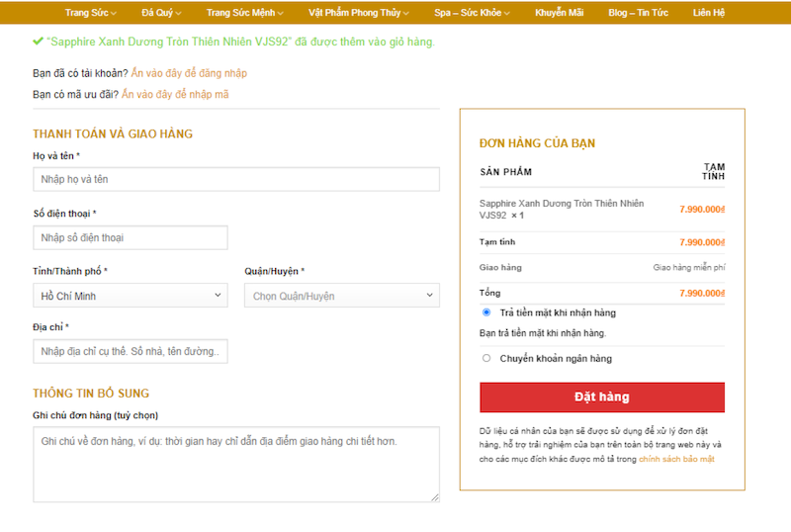The height and width of the screenshot is (532, 791).
Task: Click the login link to sign in
Action: 189,73
